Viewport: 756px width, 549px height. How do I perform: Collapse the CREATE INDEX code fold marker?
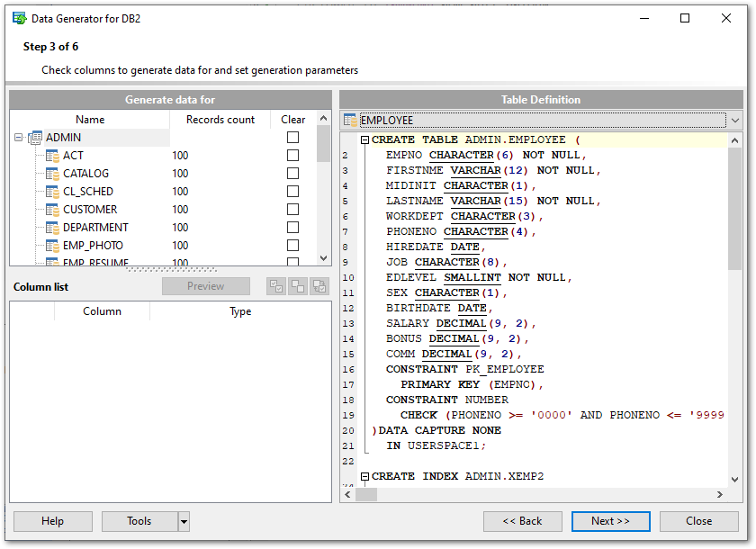(365, 477)
